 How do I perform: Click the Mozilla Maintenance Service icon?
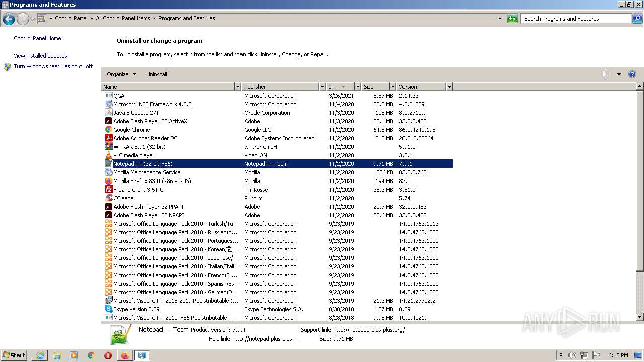pyautogui.click(x=108, y=172)
